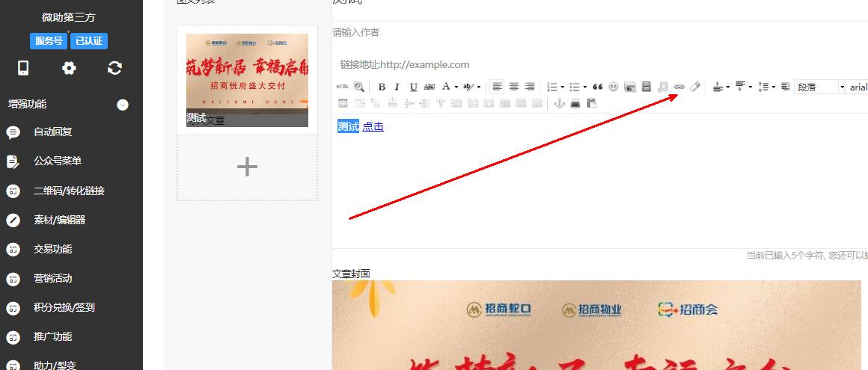Click the 点击 hyperlink in editor
868x370 pixels.
pyautogui.click(x=373, y=127)
